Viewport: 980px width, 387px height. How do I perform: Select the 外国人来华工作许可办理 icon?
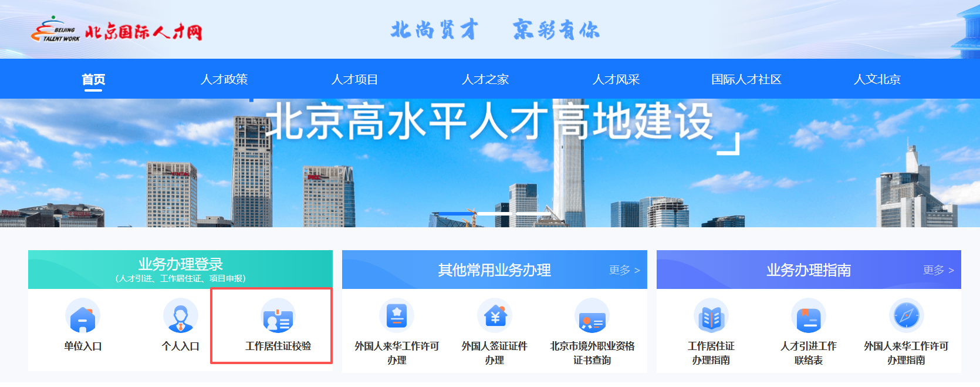[397, 316]
